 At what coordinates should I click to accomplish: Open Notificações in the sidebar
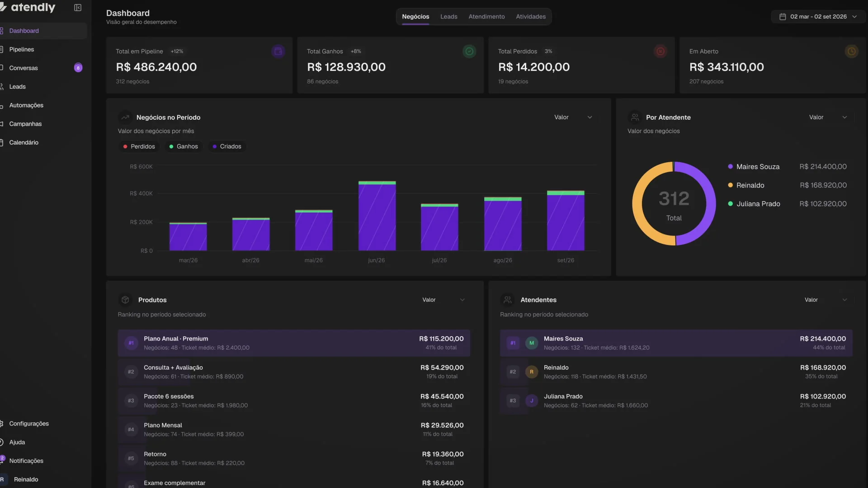[x=43, y=461]
